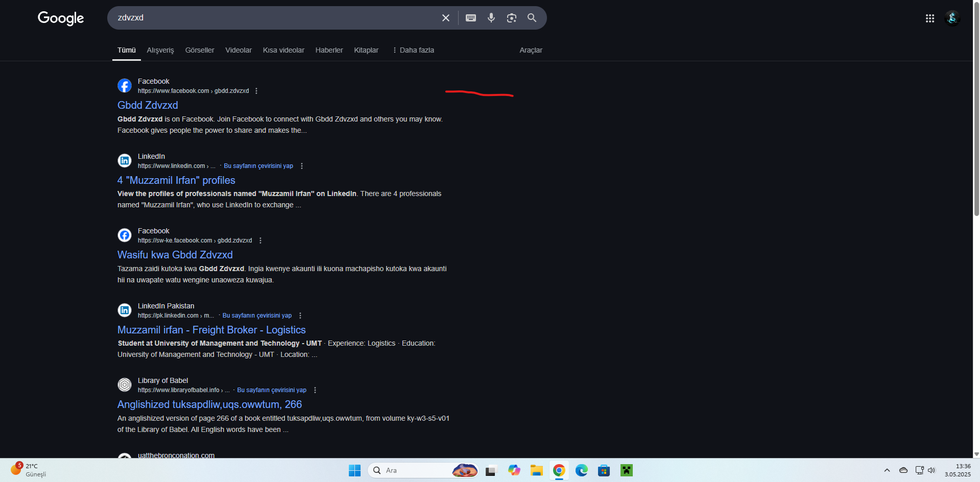980x482 pixels.
Task: Open more options for LinkedIn Pakistan result
Action: (x=300, y=316)
